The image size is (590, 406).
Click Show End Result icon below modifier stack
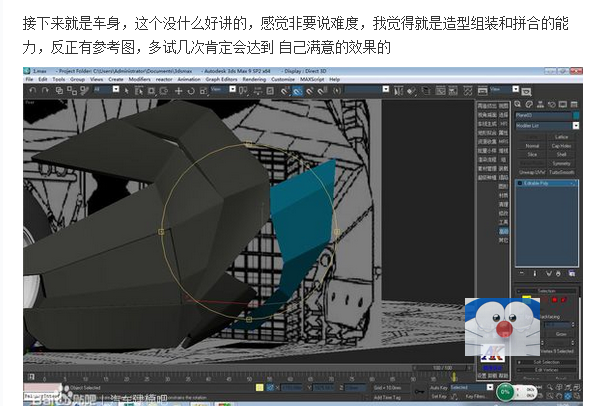[535, 274]
